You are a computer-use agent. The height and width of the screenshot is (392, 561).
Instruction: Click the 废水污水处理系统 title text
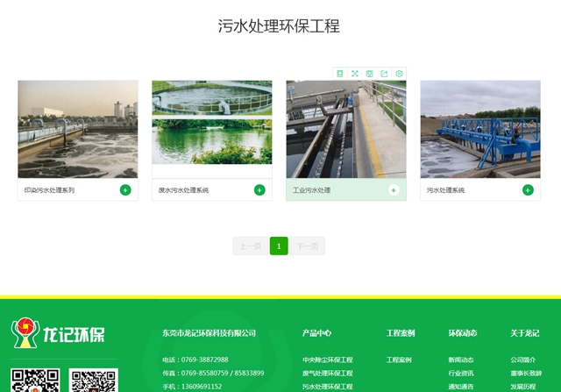pos(183,190)
